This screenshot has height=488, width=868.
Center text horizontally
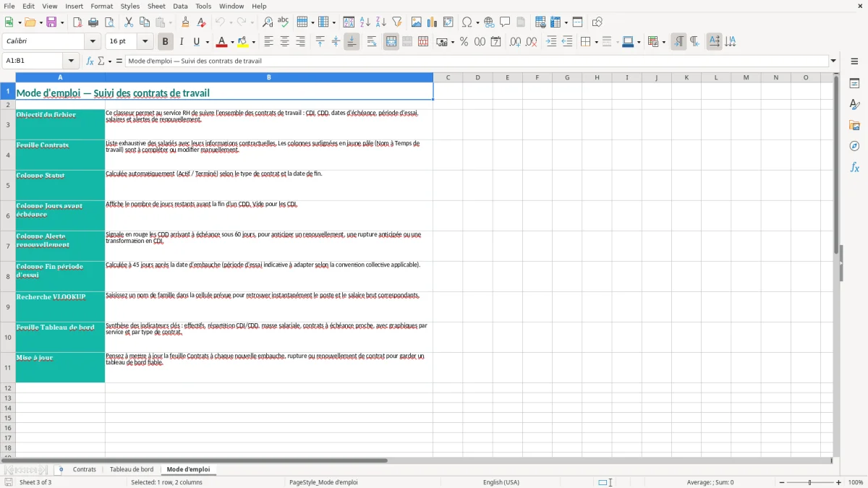point(284,42)
